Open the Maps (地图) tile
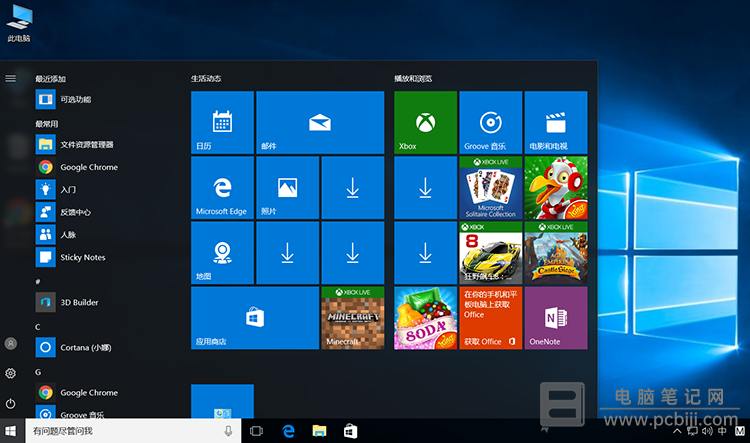Screen dimensions: 750x443 pos(222,253)
